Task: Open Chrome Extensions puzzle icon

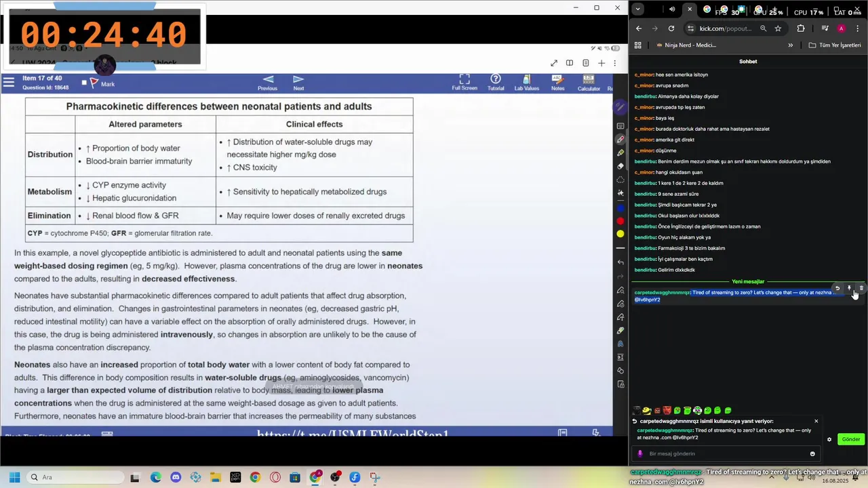Action: point(801,28)
